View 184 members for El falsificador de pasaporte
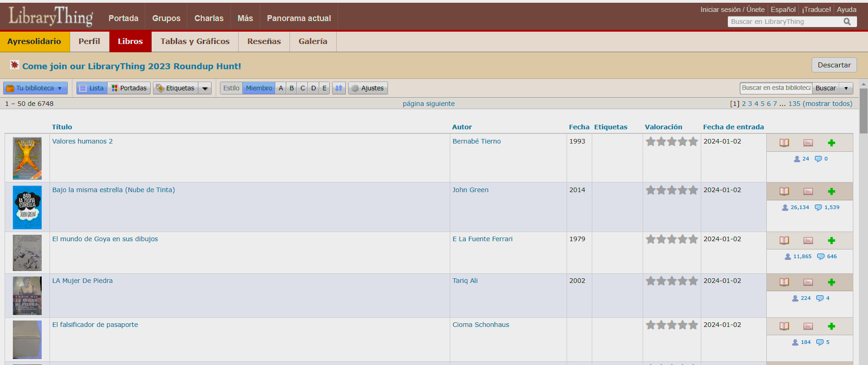Viewport: 868px width, 365px height. point(801,342)
